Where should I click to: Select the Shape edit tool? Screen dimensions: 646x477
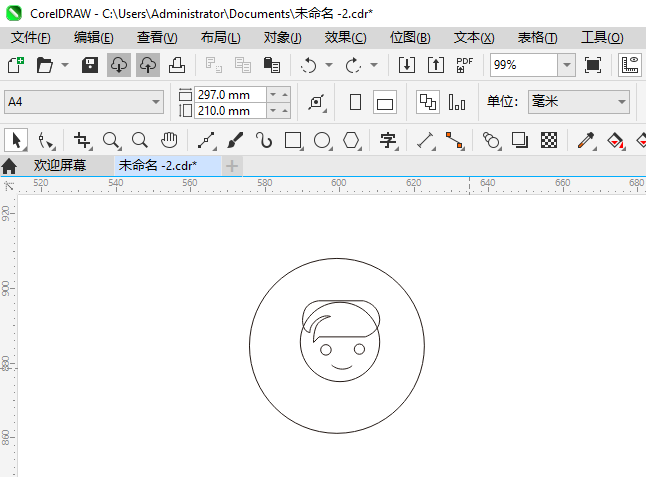point(46,140)
